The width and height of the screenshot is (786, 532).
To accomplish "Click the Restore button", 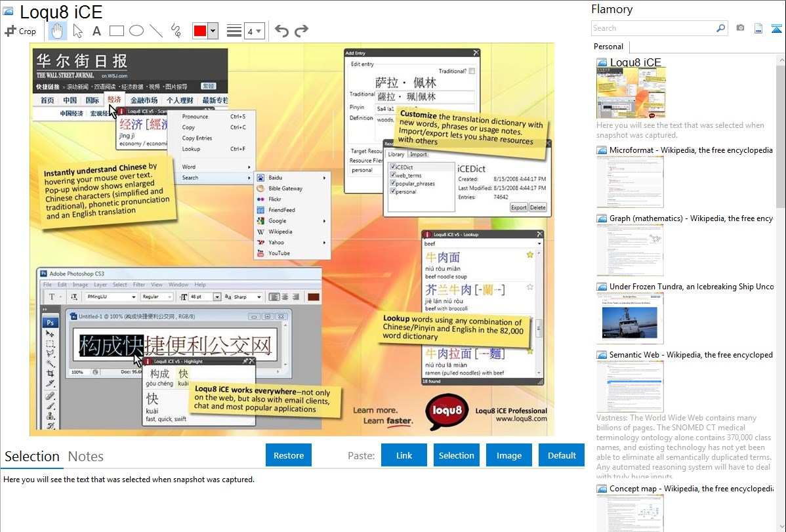I will [289, 455].
